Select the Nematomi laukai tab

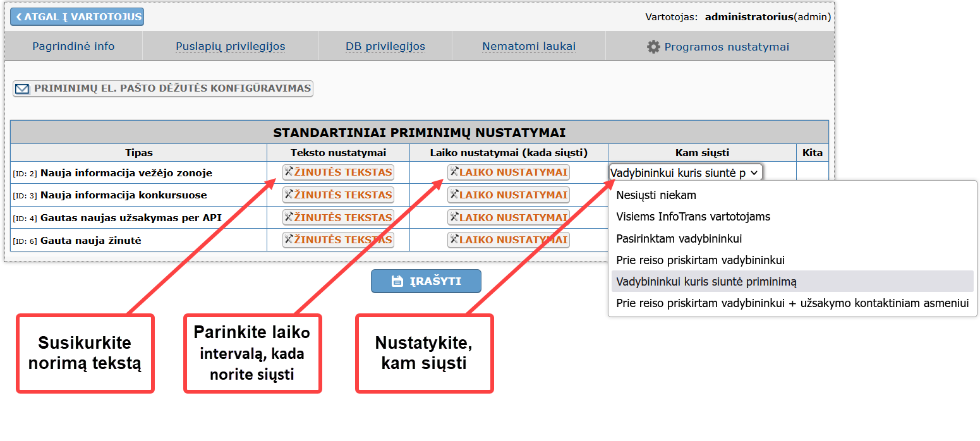tap(529, 46)
